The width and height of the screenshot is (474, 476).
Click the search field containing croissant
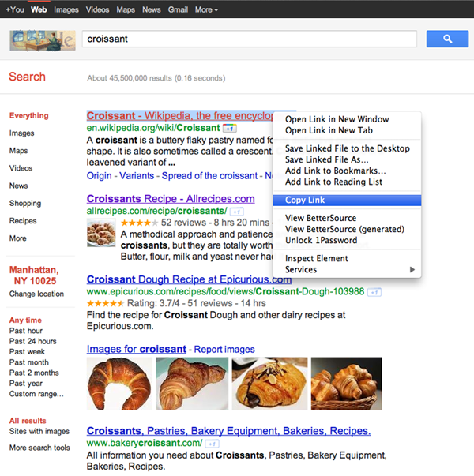tap(249, 39)
